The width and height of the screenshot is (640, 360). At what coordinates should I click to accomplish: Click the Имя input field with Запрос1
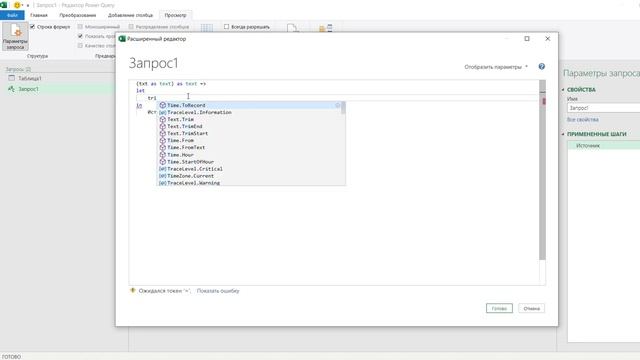(603, 108)
